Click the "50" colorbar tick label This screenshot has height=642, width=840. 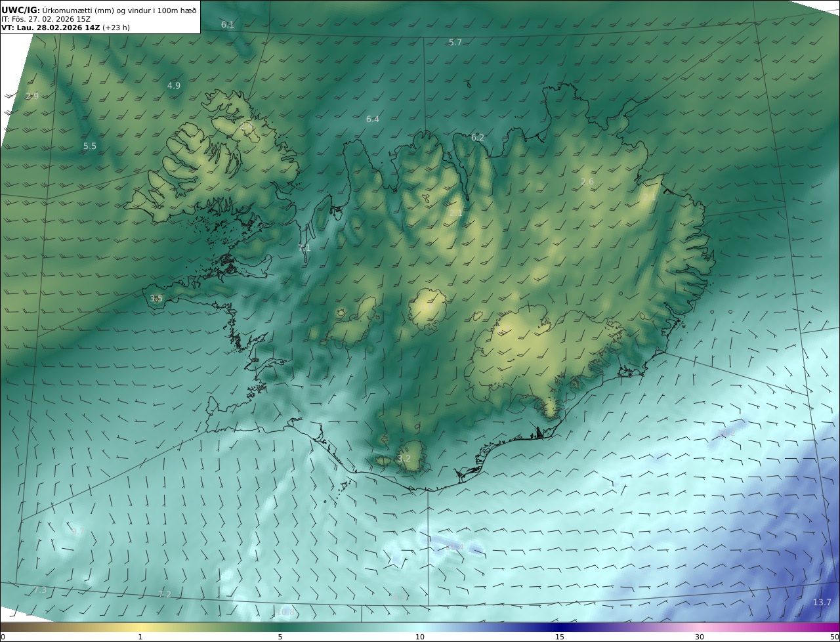pos(834,637)
